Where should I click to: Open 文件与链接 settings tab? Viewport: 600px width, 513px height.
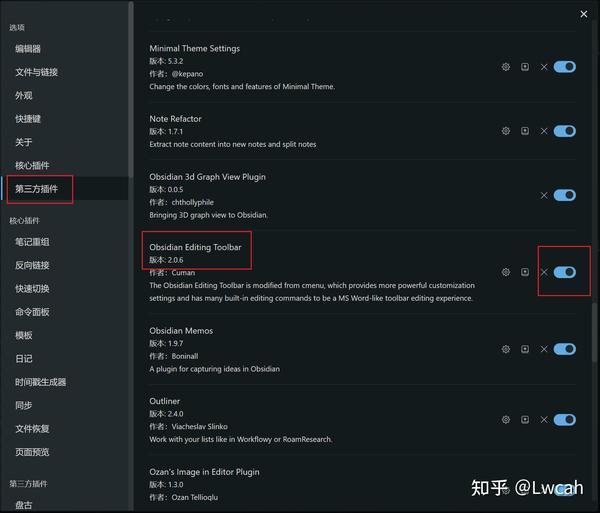[x=36, y=72]
